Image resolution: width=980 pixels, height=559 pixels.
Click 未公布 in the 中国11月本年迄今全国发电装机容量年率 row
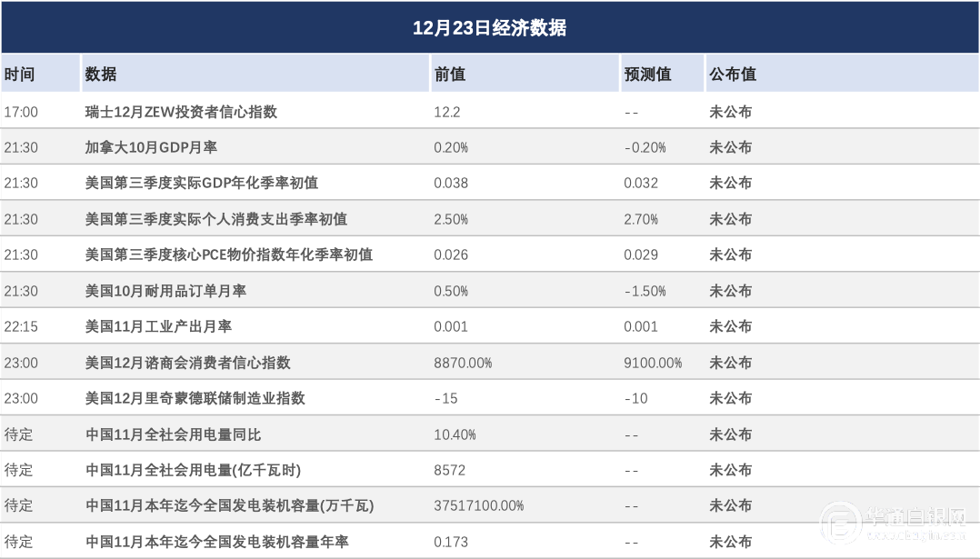[x=730, y=542]
